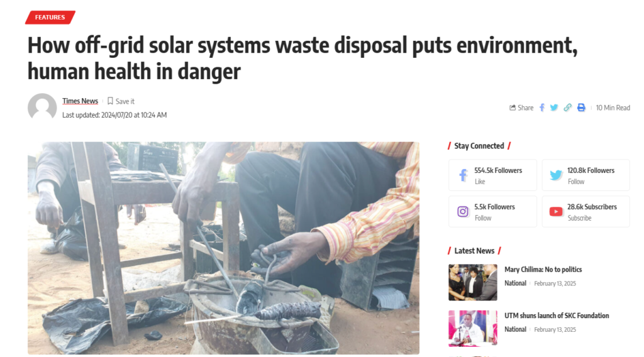Click YouTube icon with 28.6k subscribers
Screen dimensions: 644x357
pos(556,211)
